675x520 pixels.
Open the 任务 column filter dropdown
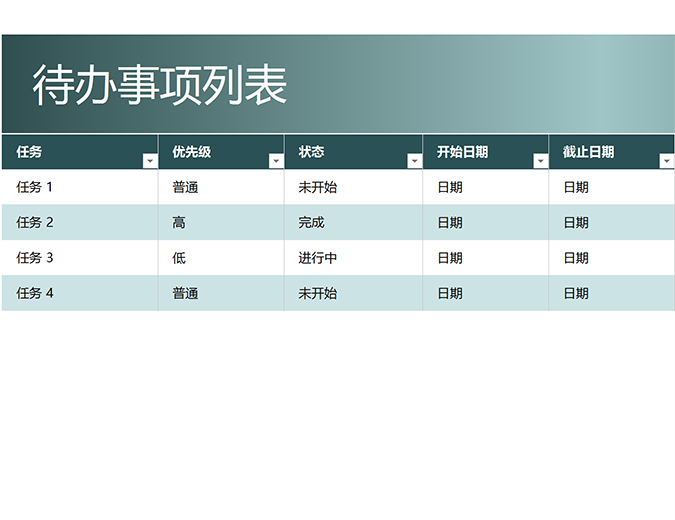(150, 161)
